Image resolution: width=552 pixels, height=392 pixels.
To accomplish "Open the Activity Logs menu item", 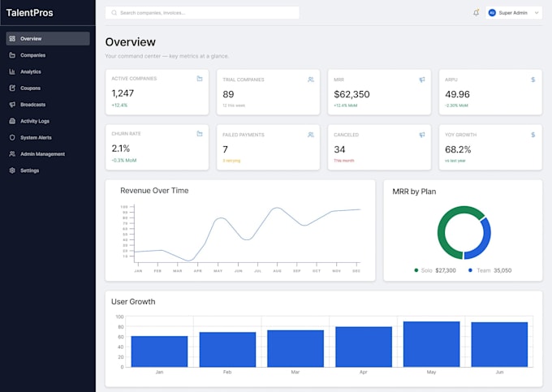I will pos(48,121).
